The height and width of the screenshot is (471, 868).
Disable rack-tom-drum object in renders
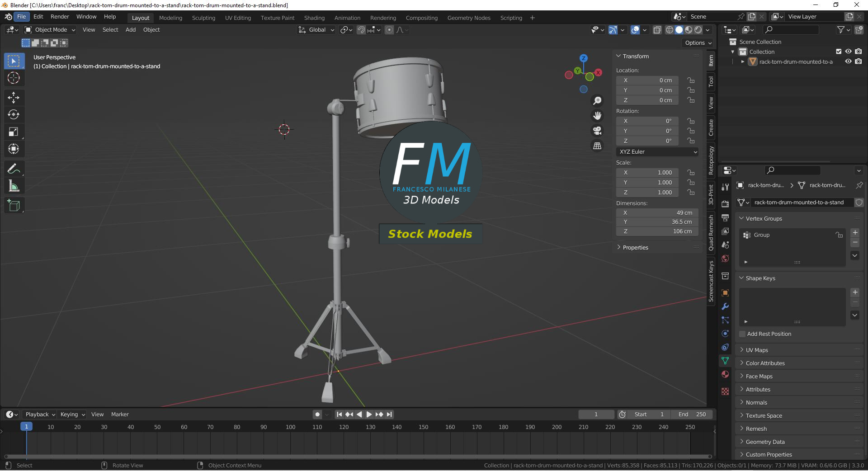click(x=859, y=61)
